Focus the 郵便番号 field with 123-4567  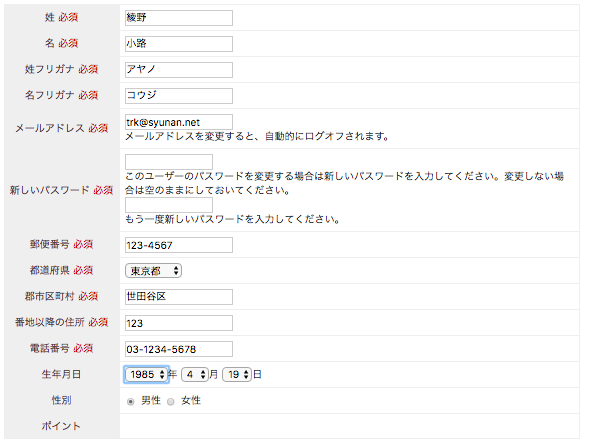179,245
